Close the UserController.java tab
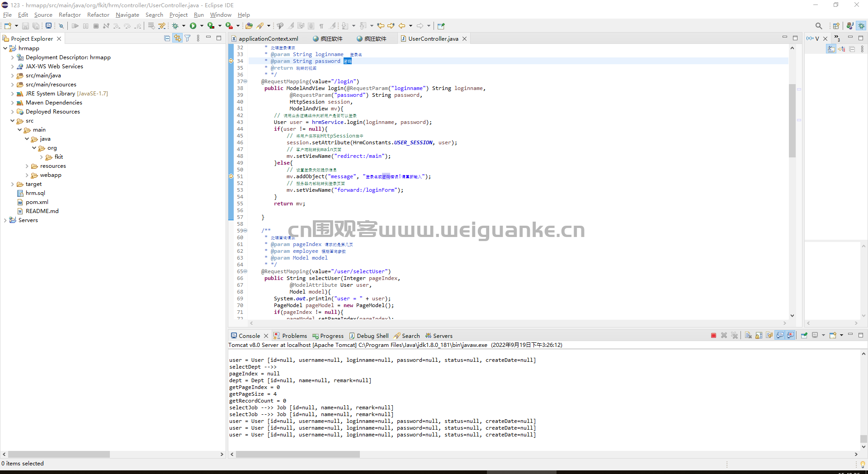This screenshot has width=868, height=474. [464, 39]
